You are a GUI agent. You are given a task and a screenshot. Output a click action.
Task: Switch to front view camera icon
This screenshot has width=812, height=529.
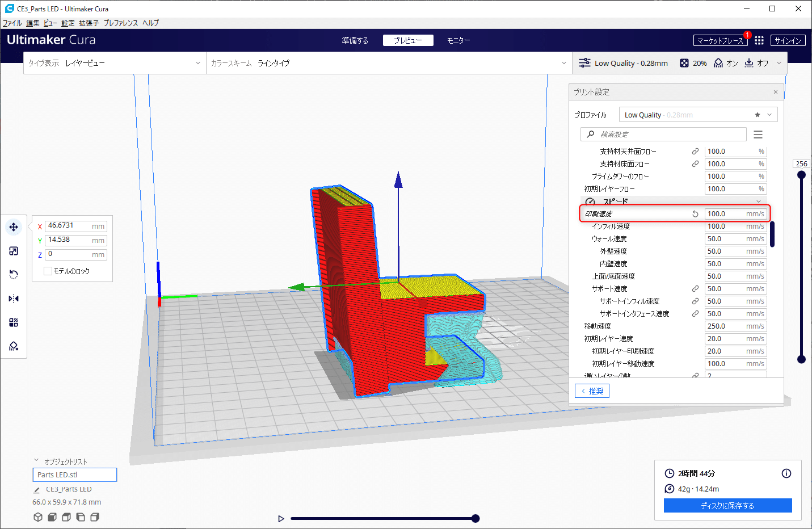52,517
